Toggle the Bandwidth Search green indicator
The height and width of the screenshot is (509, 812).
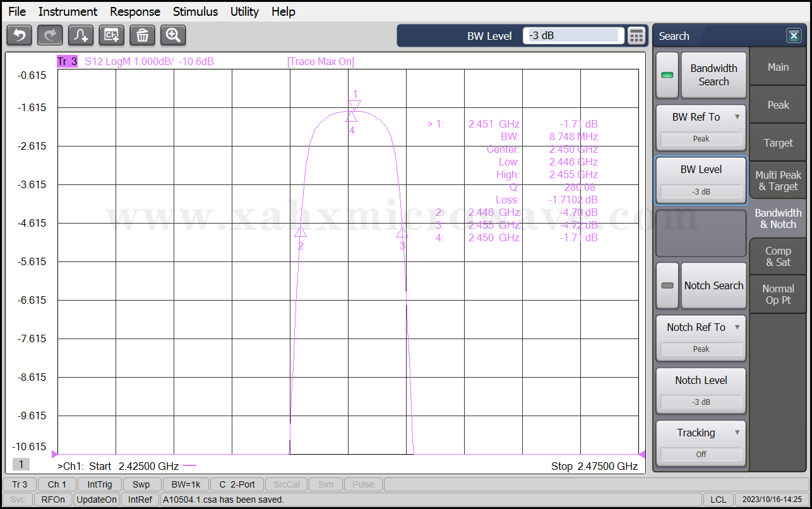pyautogui.click(x=667, y=75)
